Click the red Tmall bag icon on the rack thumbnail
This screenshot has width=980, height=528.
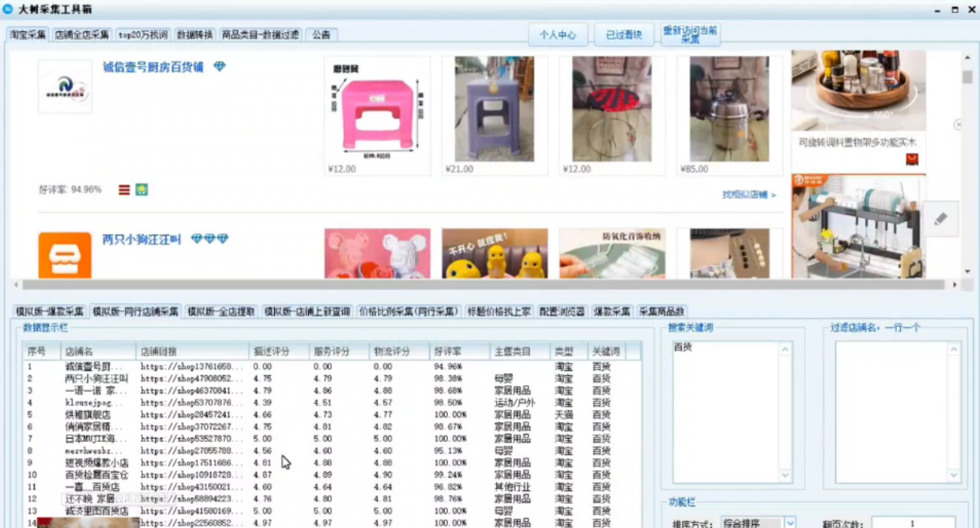[x=911, y=159]
